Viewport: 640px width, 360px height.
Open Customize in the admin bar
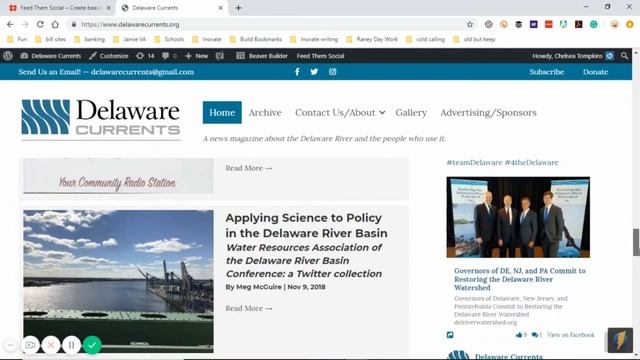[109, 56]
